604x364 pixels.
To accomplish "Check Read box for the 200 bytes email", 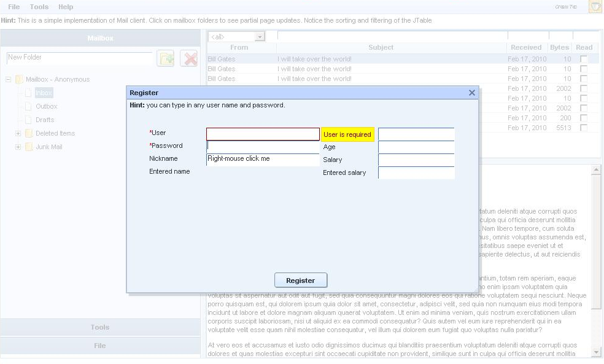I will click(x=584, y=118).
